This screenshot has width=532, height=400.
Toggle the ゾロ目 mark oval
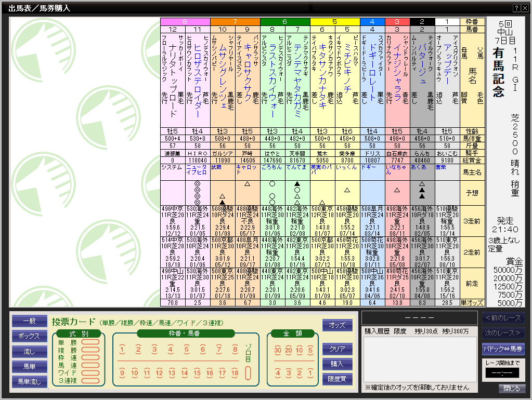coord(249,372)
